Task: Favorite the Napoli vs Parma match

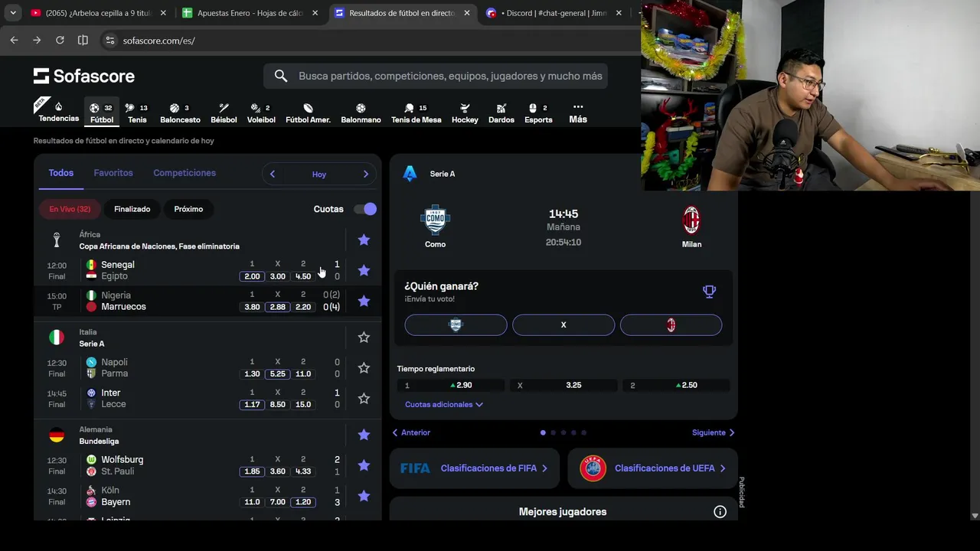Action: tap(364, 368)
